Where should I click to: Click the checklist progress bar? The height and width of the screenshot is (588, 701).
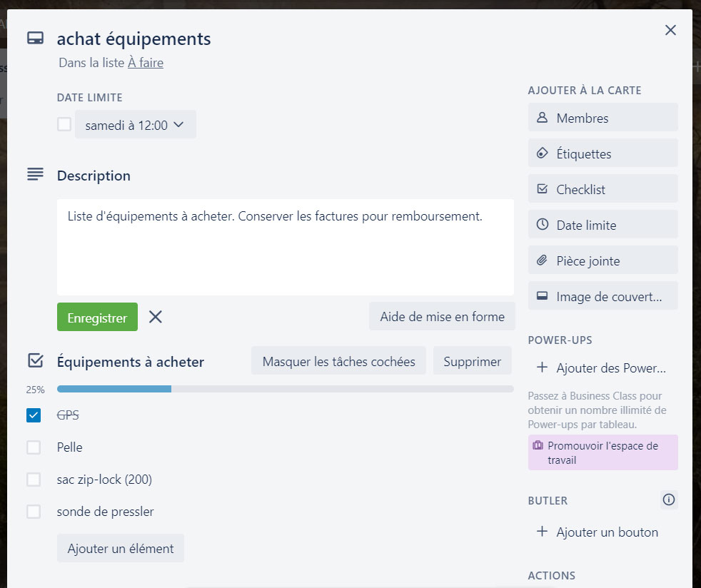click(285, 389)
